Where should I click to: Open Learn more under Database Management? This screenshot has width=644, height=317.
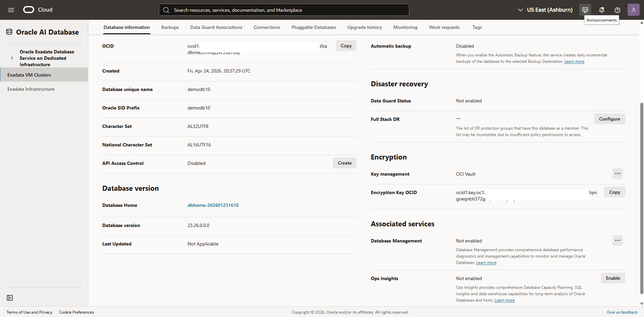(486, 263)
